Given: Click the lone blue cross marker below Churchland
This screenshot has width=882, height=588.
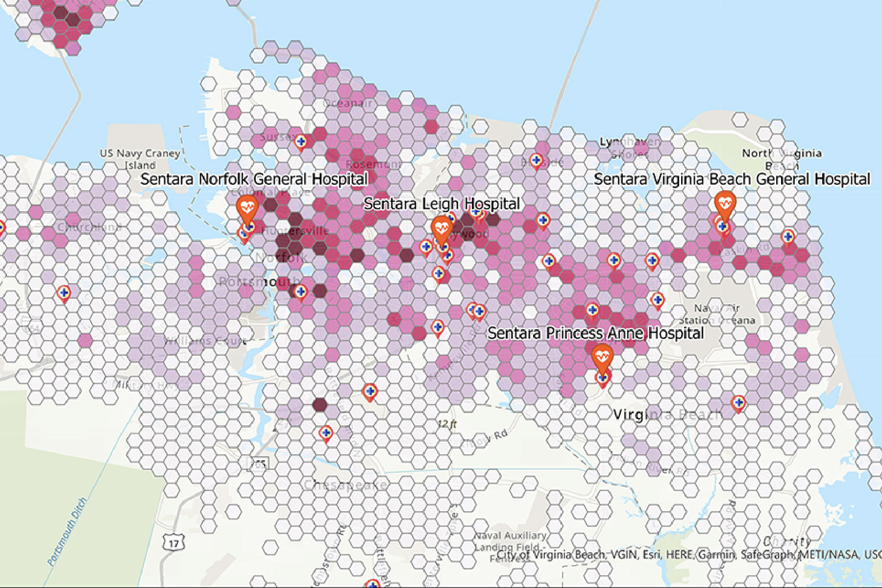Looking at the screenshot, I should coord(64,294).
